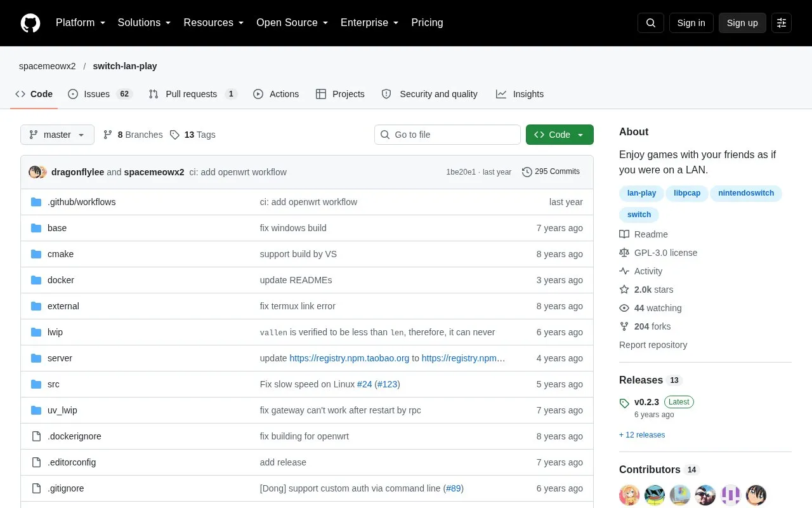Open the + 12 releases link

pyautogui.click(x=642, y=435)
